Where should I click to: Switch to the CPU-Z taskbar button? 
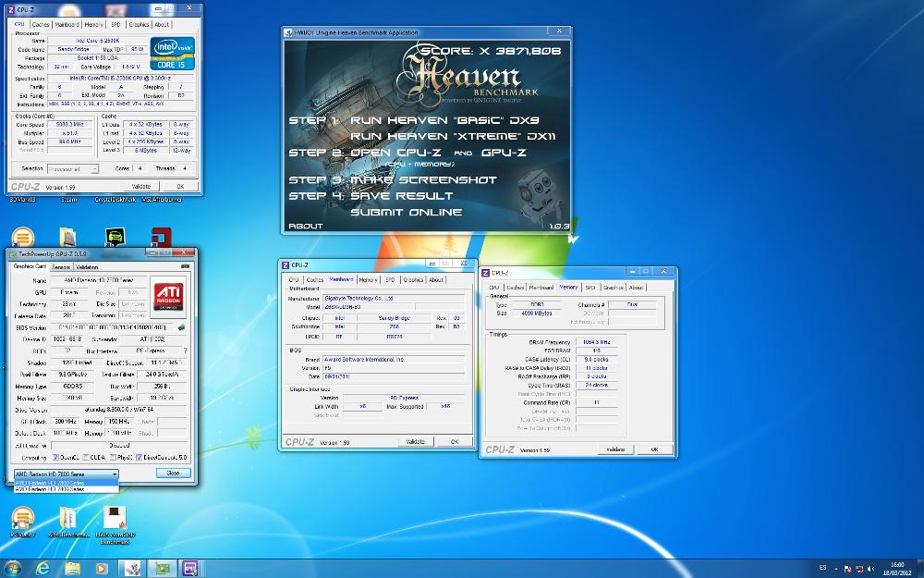click(190, 569)
